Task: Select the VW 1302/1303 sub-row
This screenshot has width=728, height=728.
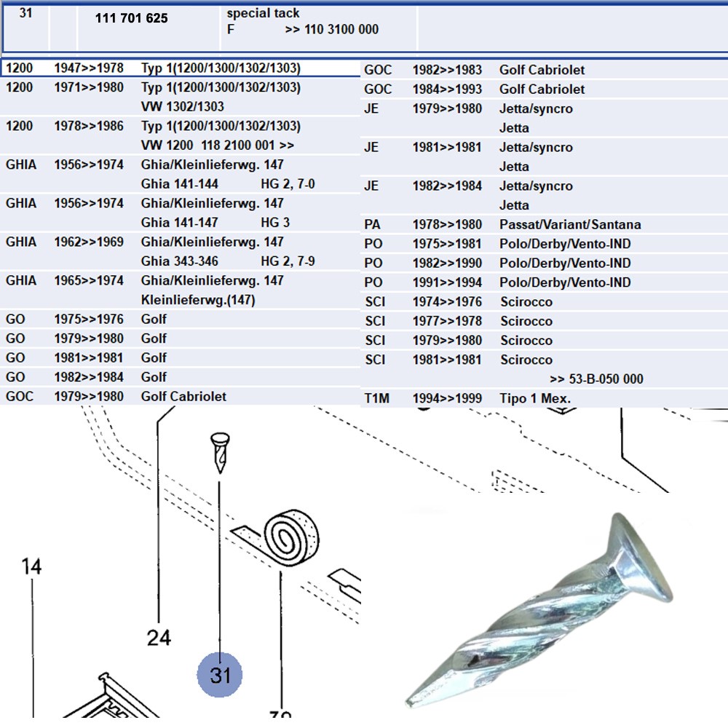Action: point(183,107)
